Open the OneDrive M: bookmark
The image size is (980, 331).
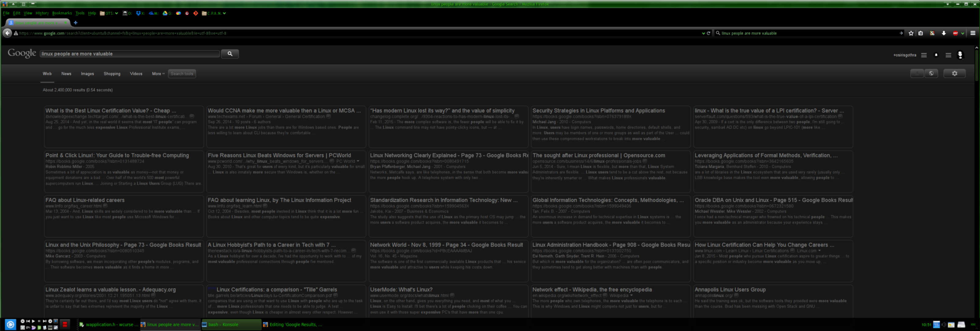pyautogui.click(x=153, y=13)
